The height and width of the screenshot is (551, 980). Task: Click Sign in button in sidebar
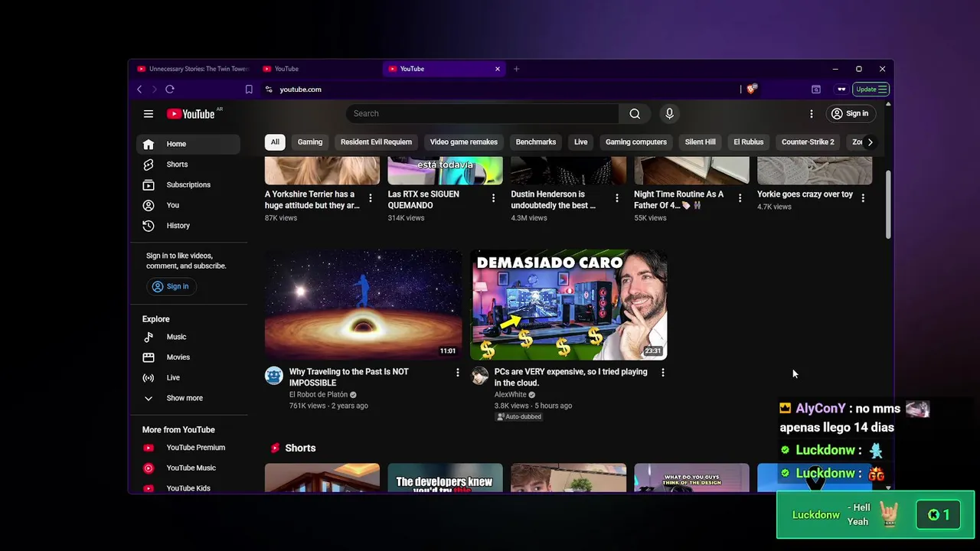pyautogui.click(x=170, y=287)
